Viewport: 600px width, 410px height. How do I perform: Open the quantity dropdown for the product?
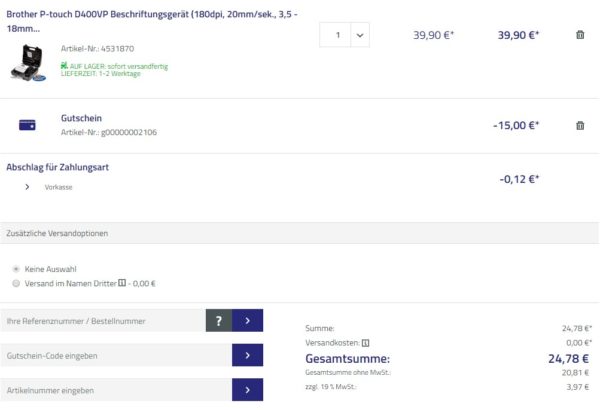tap(360, 35)
